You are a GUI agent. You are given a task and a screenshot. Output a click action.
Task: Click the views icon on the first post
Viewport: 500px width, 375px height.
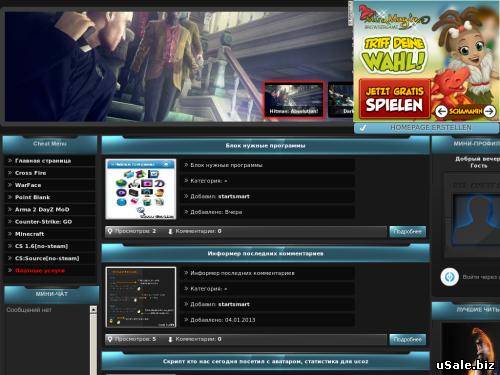tap(110, 231)
